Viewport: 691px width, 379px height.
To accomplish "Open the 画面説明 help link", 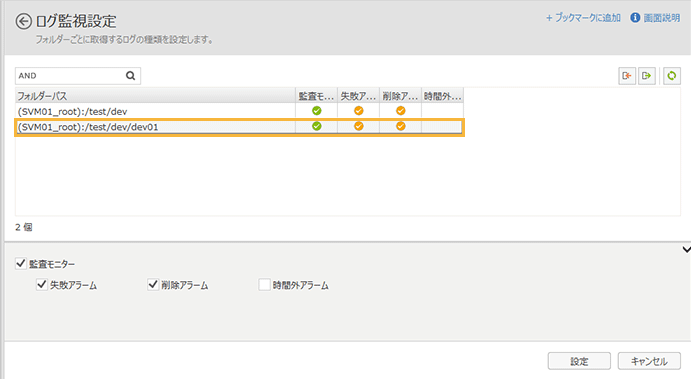I will pyautogui.click(x=662, y=18).
